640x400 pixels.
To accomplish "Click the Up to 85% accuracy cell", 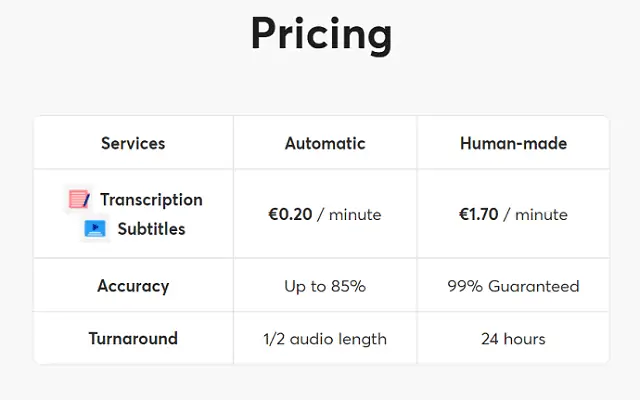I will (x=325, y=286).
